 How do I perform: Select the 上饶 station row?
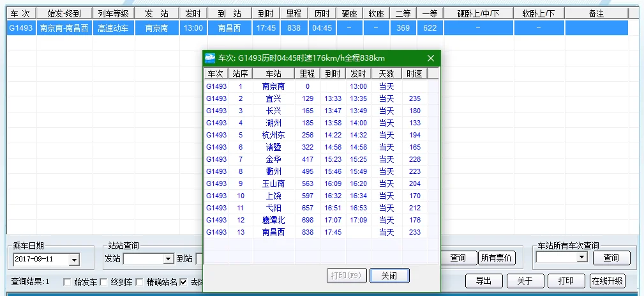(316, 196)
